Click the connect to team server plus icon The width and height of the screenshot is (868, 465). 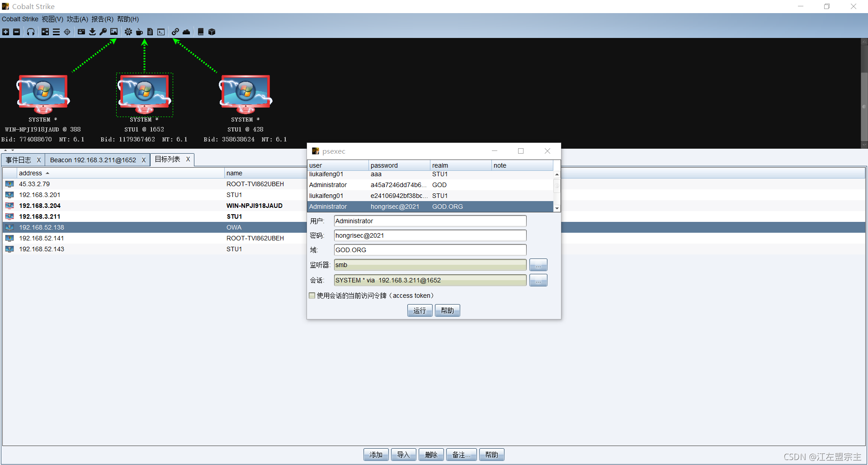[x=5, y=32]
